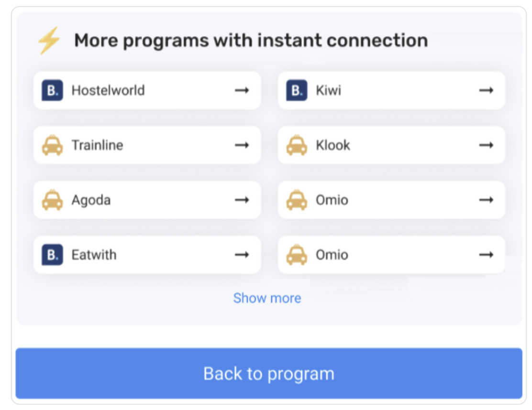This screenshot has width=532, height=410.
Task: Open the bottom Omio entry's arrow
Action: coord(487,255)
